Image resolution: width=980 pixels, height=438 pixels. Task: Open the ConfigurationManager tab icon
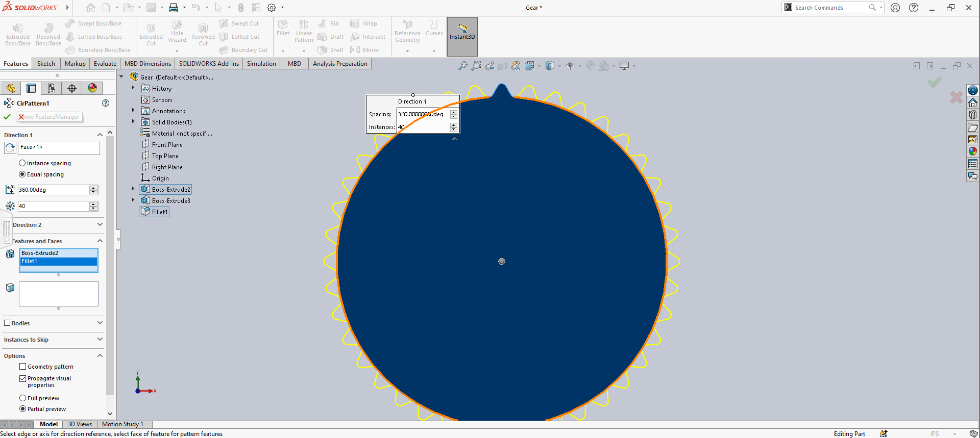click(x=52, y=88)
